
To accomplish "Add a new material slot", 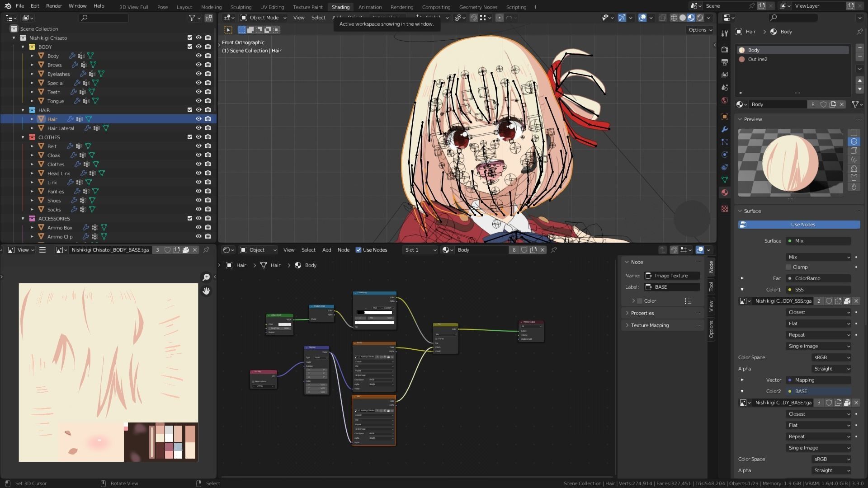I will click(x=859, y=47).
